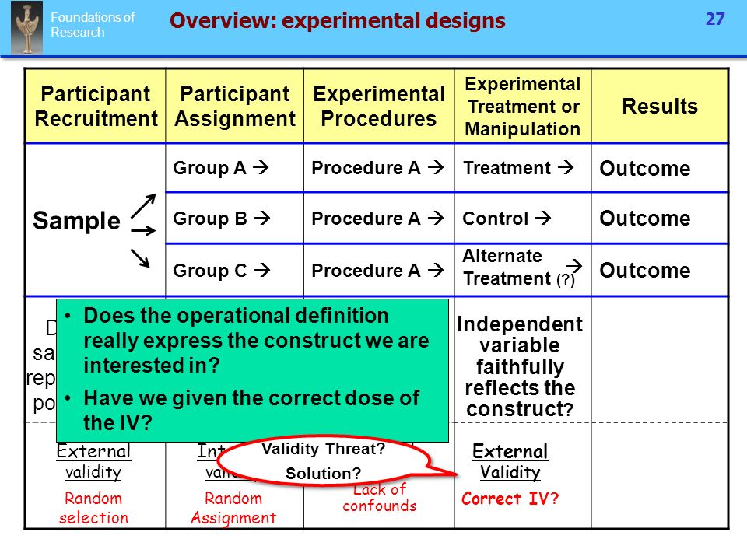Click the 'Foundations of Research' header text

(x=93, y=25)
